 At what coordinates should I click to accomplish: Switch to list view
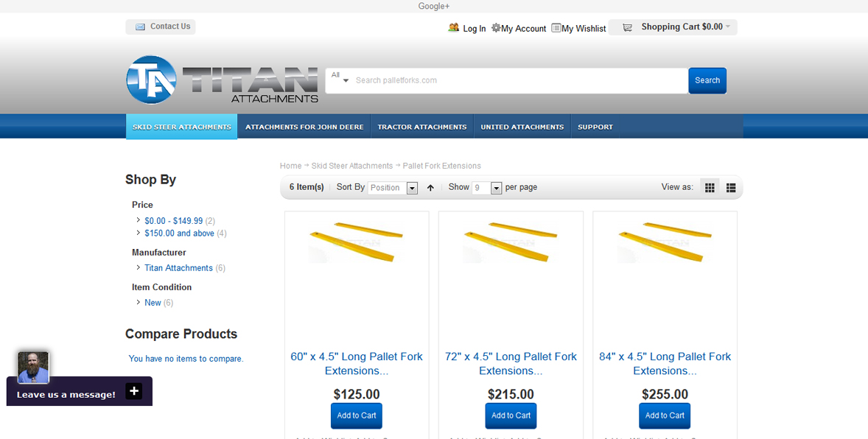(731, 188)
